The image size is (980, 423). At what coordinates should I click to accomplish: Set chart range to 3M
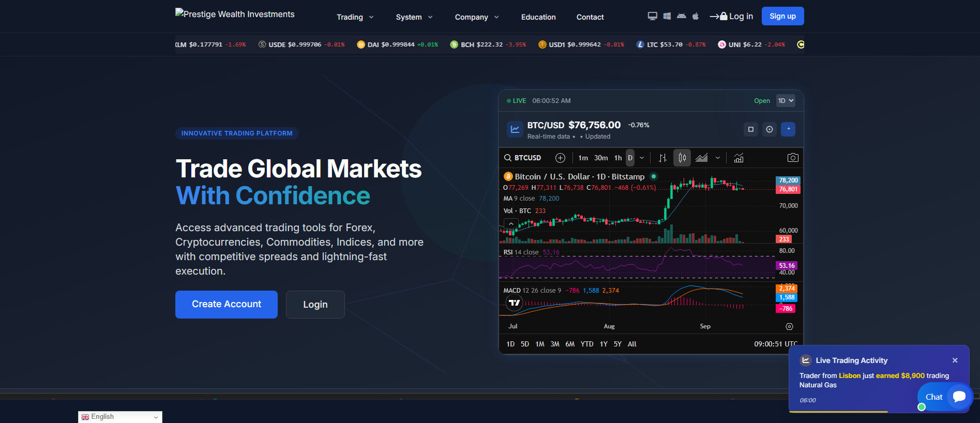tap(555, 344)
